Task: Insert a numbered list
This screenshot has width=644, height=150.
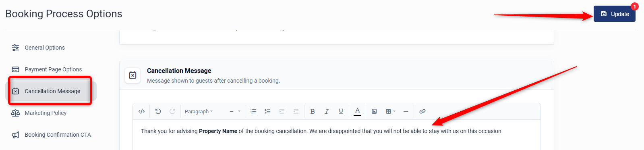Action: pos(267,111)
